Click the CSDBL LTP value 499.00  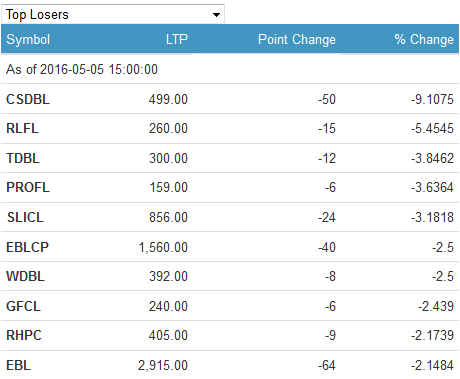pos(168,99)
